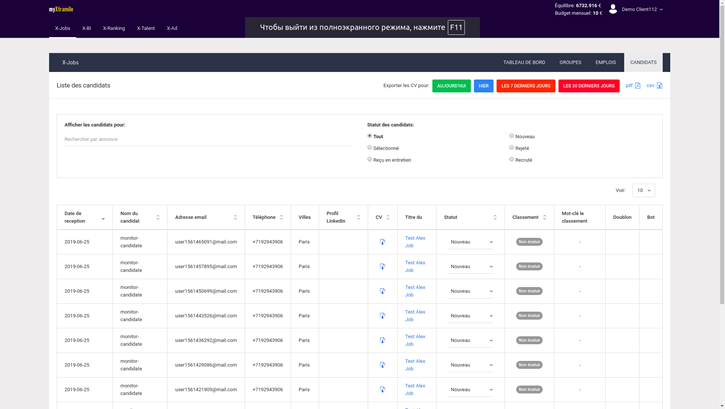The height and width of the screenshot is (409, 725).
Task: Export CVs for AUJOURD'HUI
Action: 451,86
